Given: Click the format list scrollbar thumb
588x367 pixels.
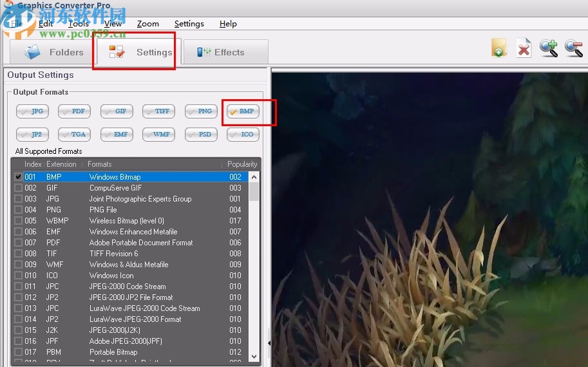Looking at the screenshot, I should click(254, 192).
